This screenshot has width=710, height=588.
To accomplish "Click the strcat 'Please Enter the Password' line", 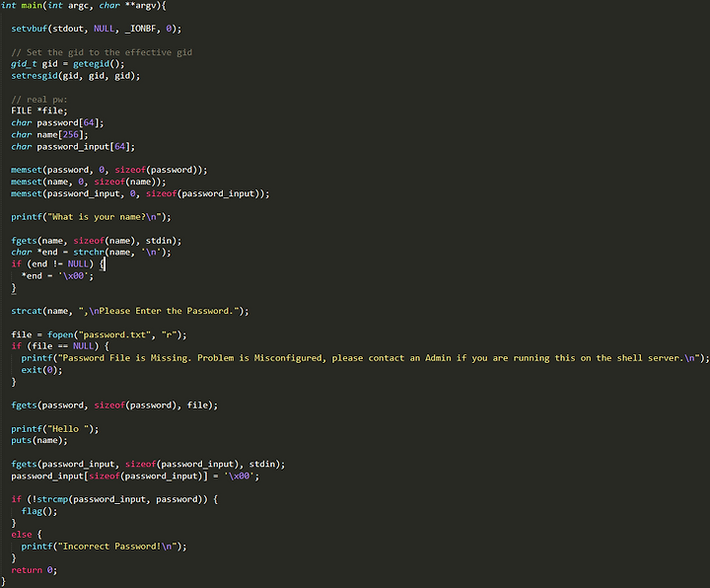I will (x=130, y=311).
